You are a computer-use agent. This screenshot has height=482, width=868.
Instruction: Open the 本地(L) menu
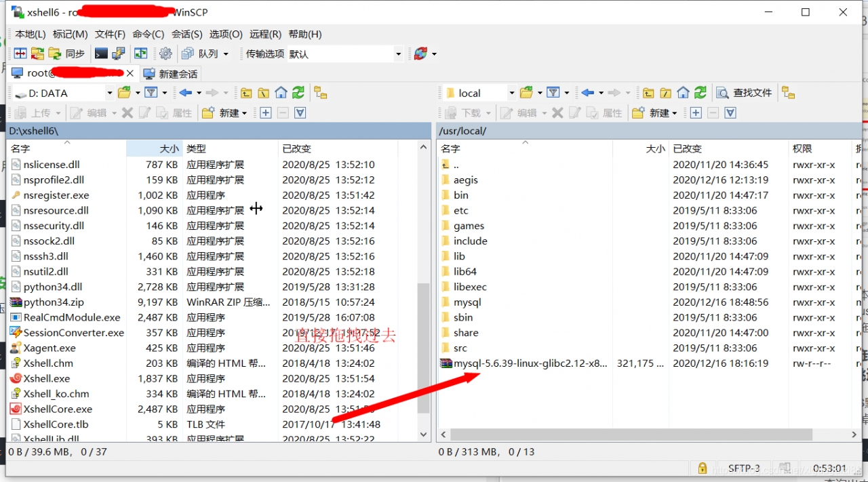coord(31,34)
